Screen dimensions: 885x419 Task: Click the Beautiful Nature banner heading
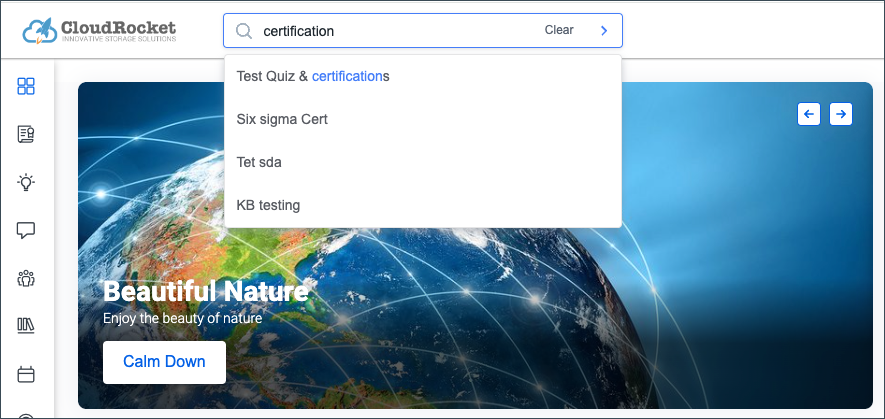click(206, 292)
